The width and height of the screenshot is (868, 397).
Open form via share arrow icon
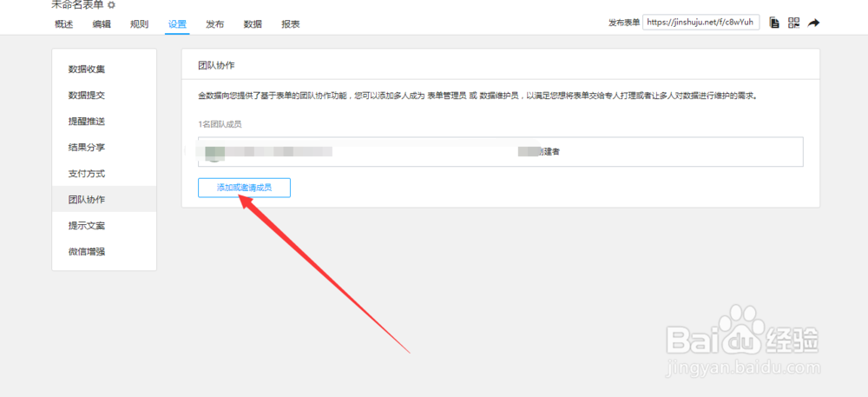click(814, 23)
